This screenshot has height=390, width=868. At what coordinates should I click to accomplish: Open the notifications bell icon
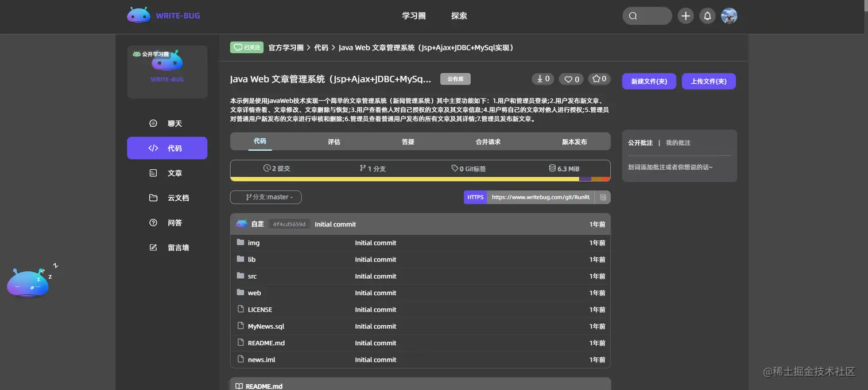pyautogui.click(x=707, y=16)
